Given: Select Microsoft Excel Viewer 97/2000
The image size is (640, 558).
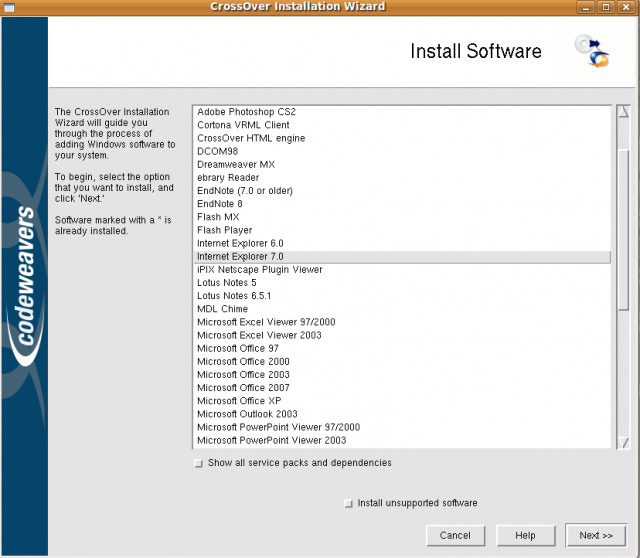Looking at the screenshot, I should 402,322.
